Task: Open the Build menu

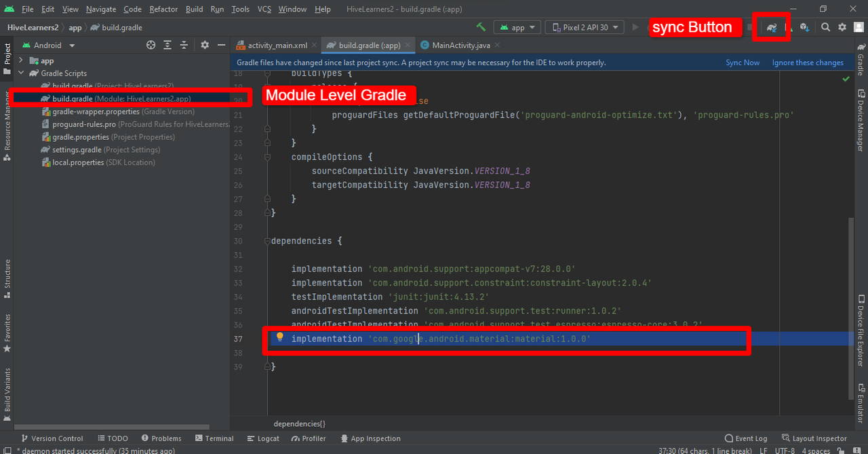Action: coord(194,9)
